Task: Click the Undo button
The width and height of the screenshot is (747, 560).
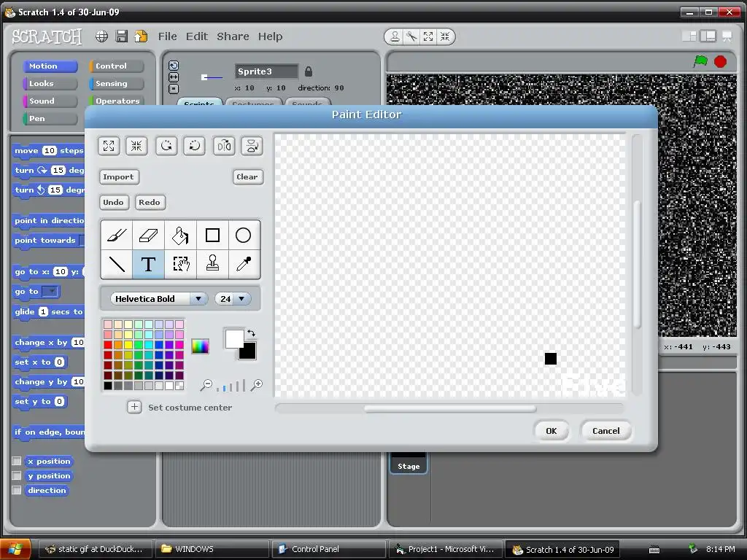Action: click(x=113, y=202)
